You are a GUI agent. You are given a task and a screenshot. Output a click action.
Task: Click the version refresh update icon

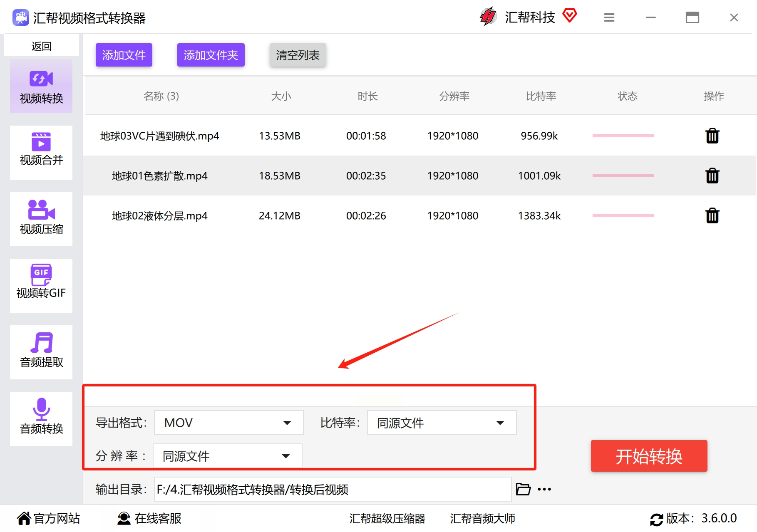click(x=656, y=519)
